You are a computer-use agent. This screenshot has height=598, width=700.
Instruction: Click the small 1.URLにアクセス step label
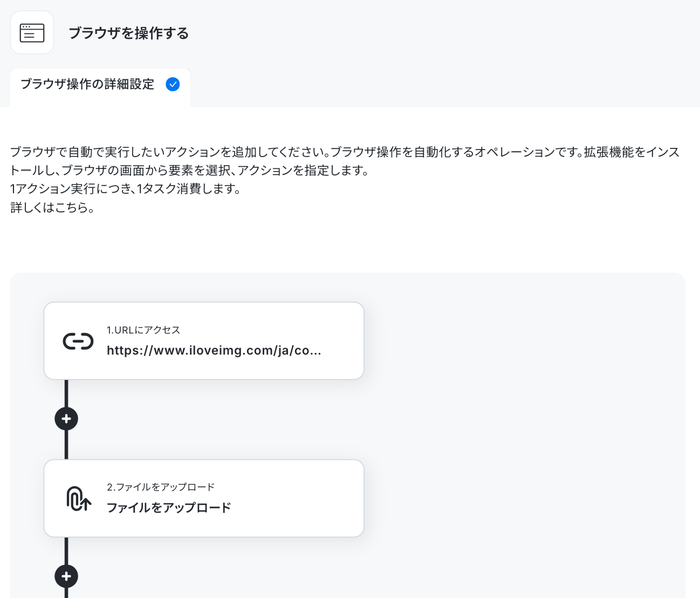[x=143, y=330]
